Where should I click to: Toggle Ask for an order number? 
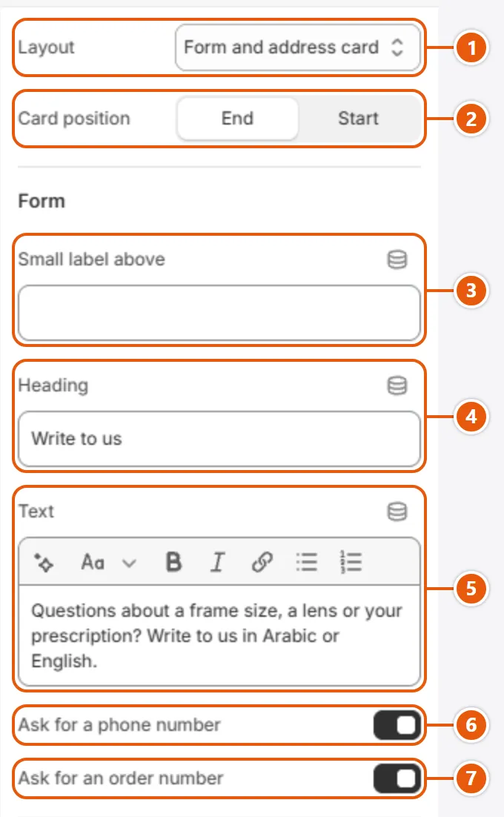[397, 778]
